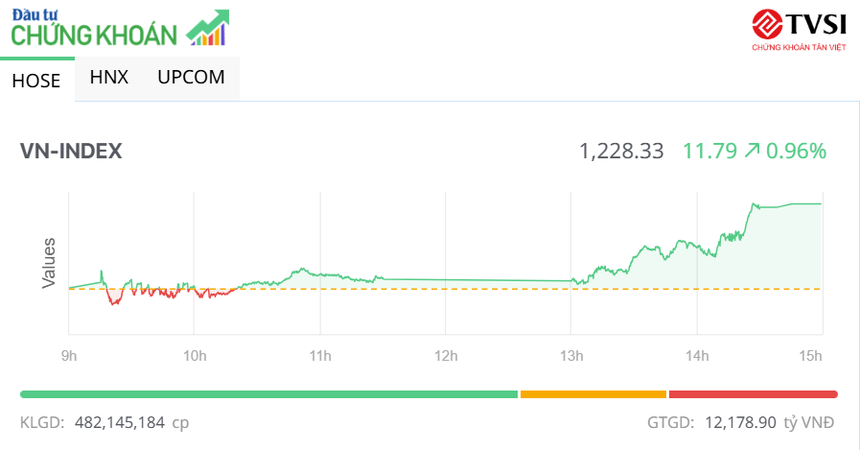Image resolution: width=860 pixels, height=450 pixels.
Task: Click the green upward trend arrow icon
Action: click(208, 28)
